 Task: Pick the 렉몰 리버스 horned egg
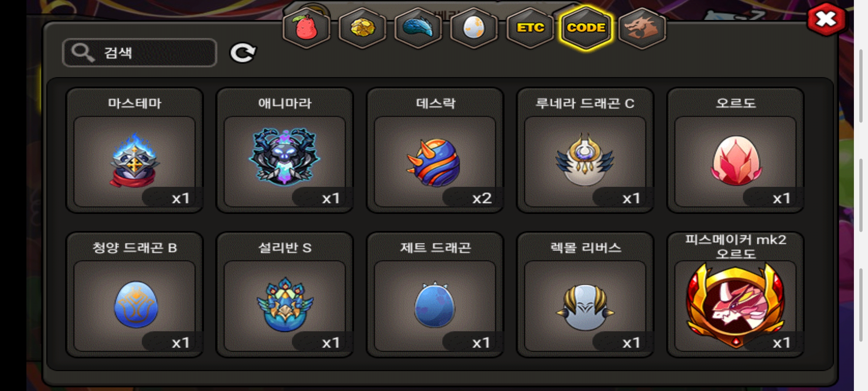click(585, 295)
